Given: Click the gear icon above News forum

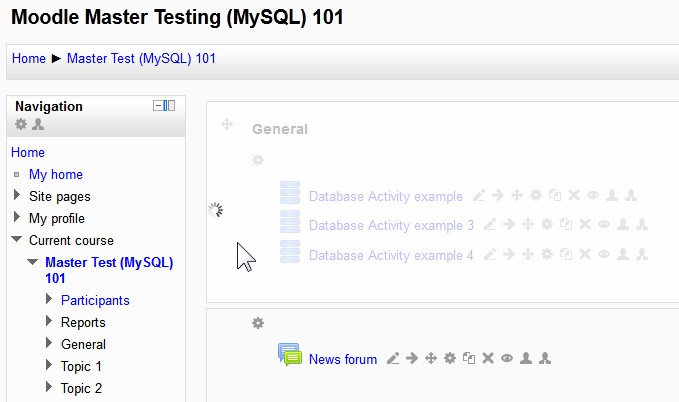Looking at the screenshot, I should coord(258,323).
